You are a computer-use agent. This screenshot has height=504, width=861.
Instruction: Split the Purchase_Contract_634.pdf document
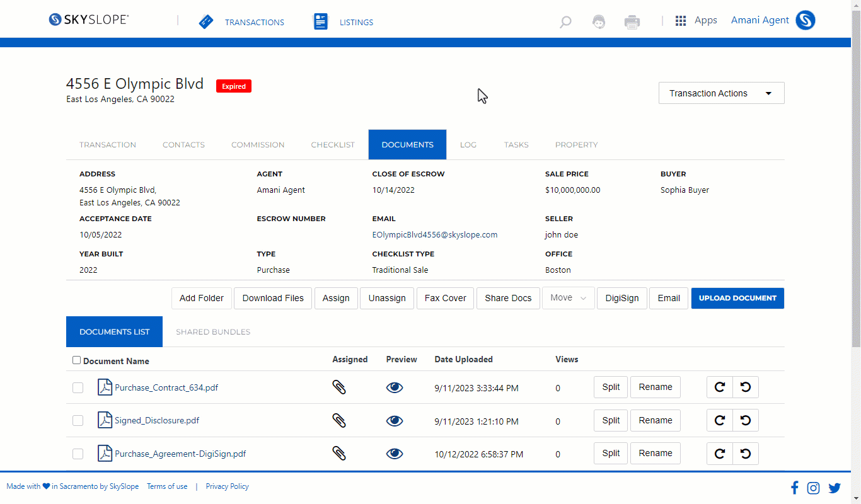pos(611,387)
